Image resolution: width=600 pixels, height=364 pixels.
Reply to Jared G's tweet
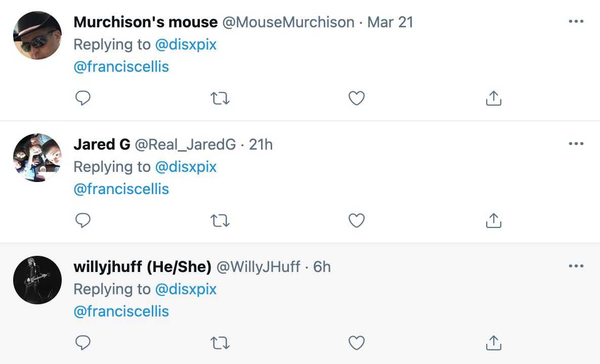click(83, 220)
